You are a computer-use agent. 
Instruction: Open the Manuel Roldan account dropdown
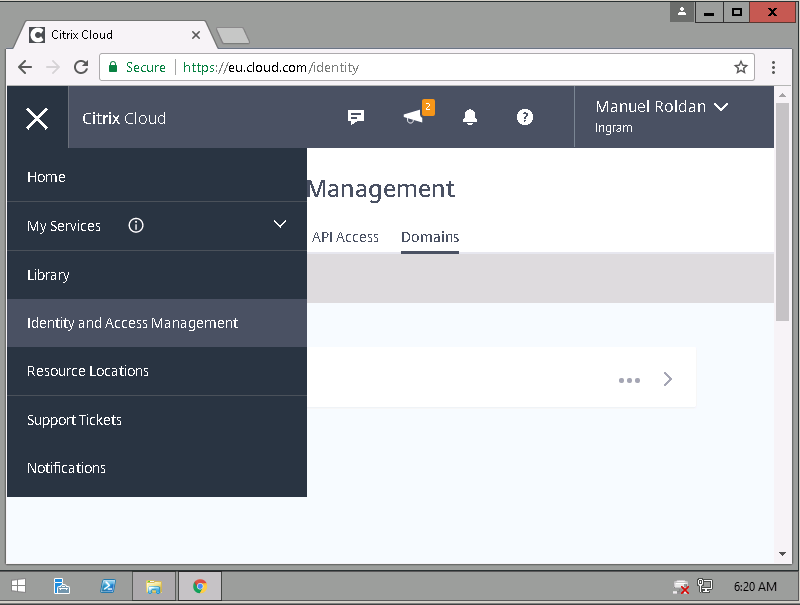(662, 116)
